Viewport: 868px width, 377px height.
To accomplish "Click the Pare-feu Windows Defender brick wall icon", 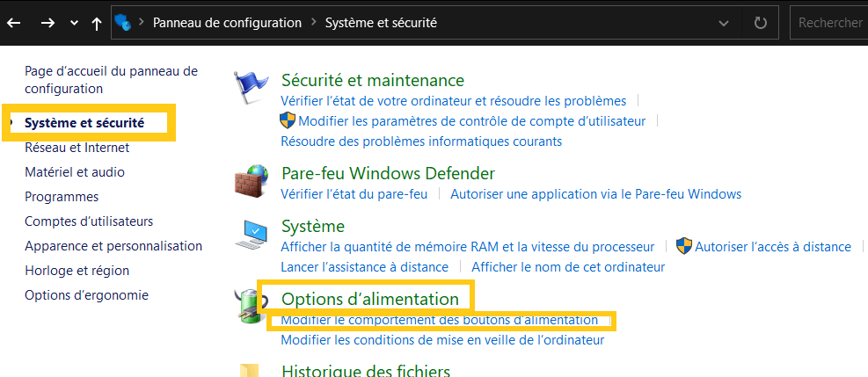I will coord(251,182).
